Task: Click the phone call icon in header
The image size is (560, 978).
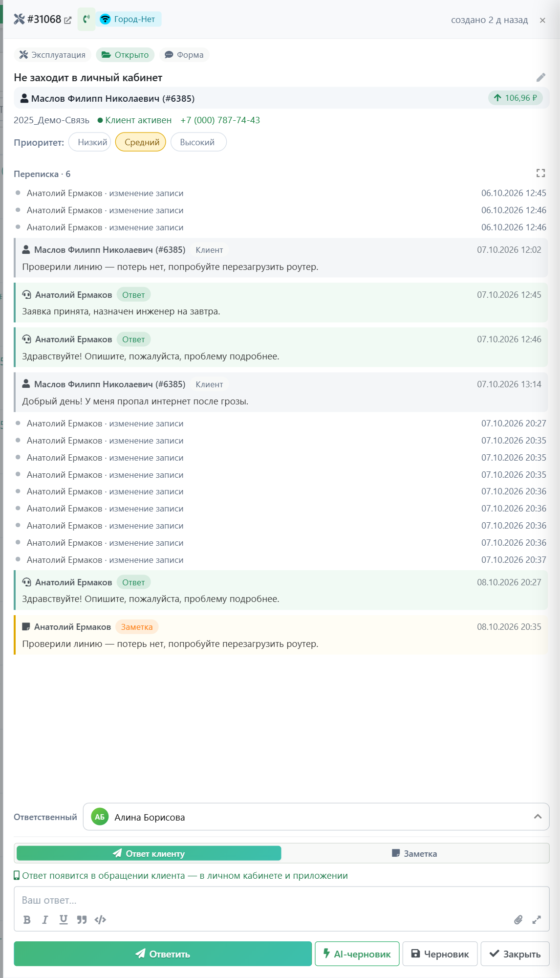Action: pyautogui.click(x=86, y=19)
